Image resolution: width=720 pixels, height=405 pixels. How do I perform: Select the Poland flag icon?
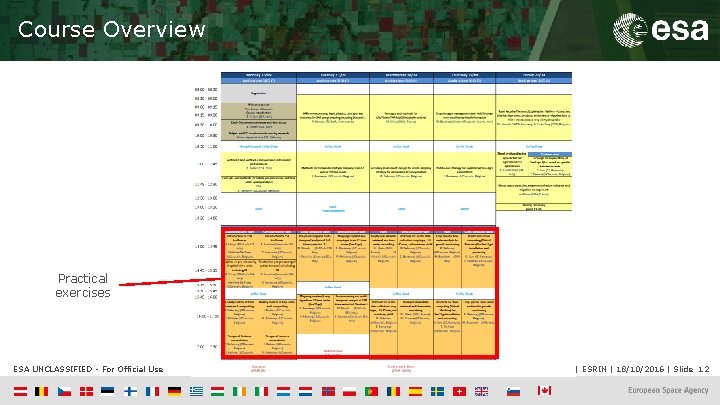(349, 391)
